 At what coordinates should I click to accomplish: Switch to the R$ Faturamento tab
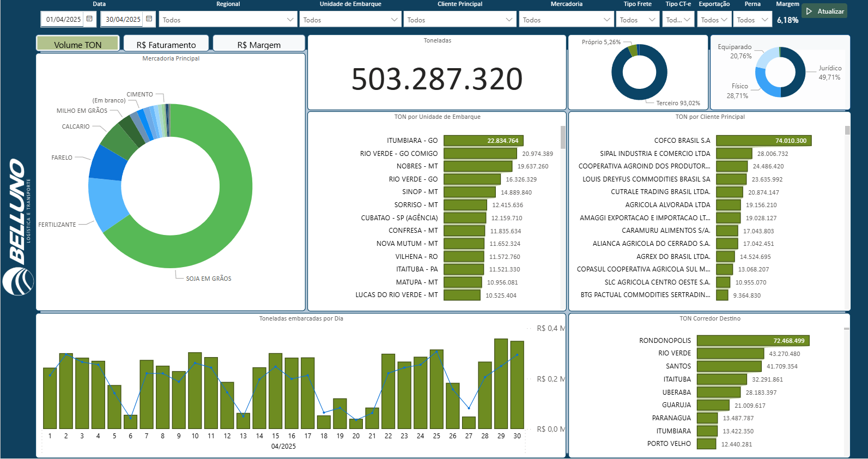(166, 44)
